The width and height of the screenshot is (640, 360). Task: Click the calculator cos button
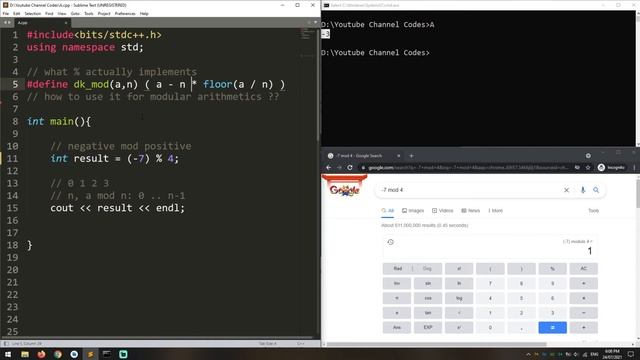pos(428,298)
